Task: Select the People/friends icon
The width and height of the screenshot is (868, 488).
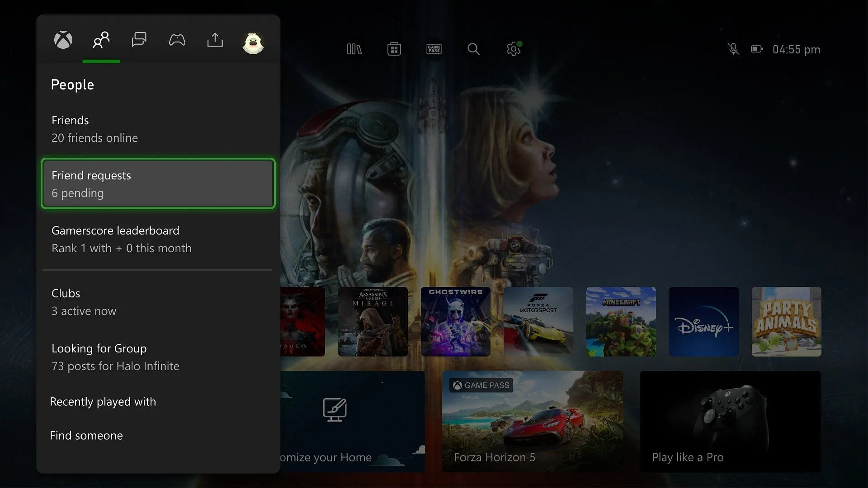Action: point(101,39)
